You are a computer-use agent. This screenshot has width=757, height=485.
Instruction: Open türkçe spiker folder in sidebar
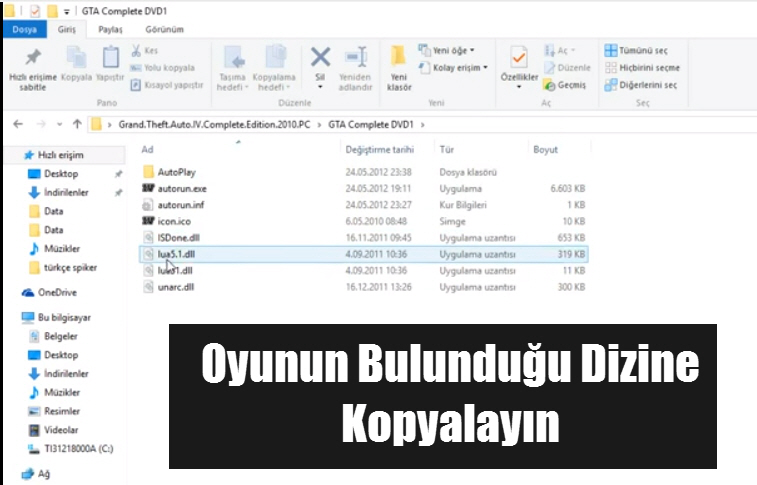[70, 267]
